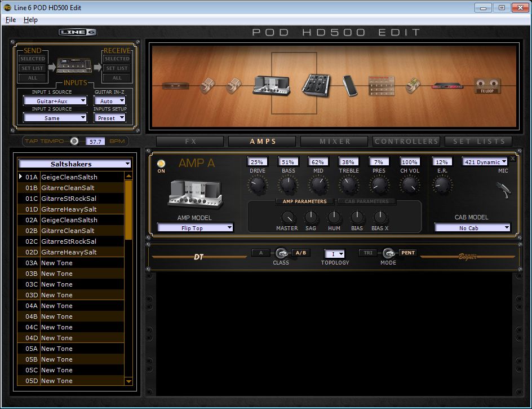Viewport: 532px width, 409px height.
Task: Toggle the TRI/PENT MODE switch
Action: [388, 253]
